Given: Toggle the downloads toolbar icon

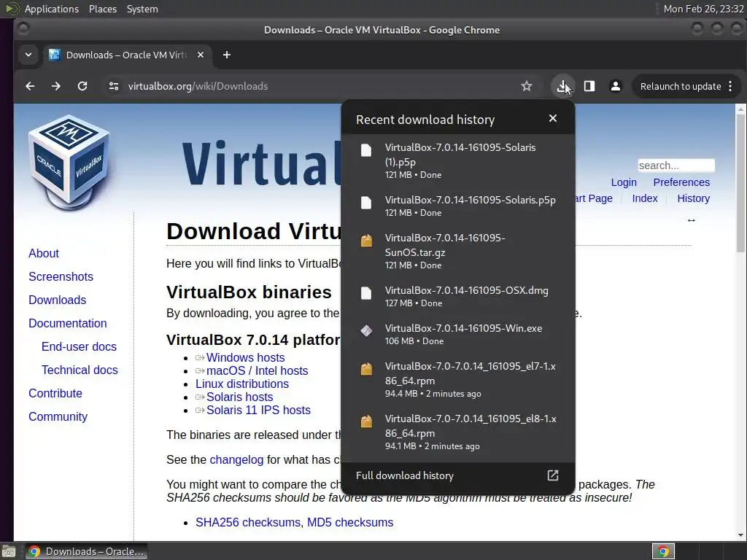Looking at the screenshot, I should coord(562,86).
